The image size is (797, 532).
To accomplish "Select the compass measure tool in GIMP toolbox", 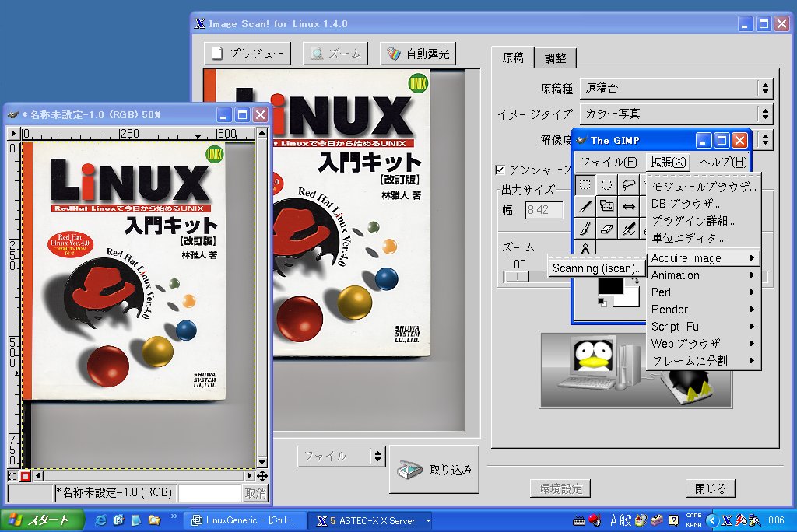I will pos(585,248).
